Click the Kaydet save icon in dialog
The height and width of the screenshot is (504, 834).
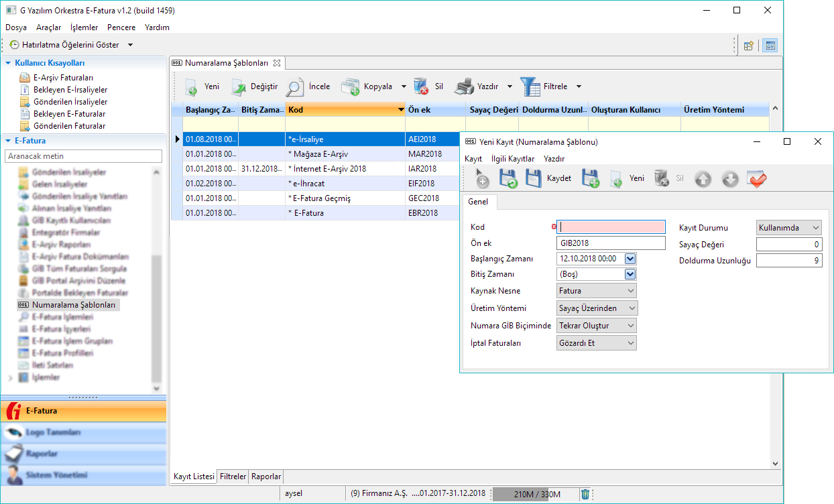coord(534,179)
